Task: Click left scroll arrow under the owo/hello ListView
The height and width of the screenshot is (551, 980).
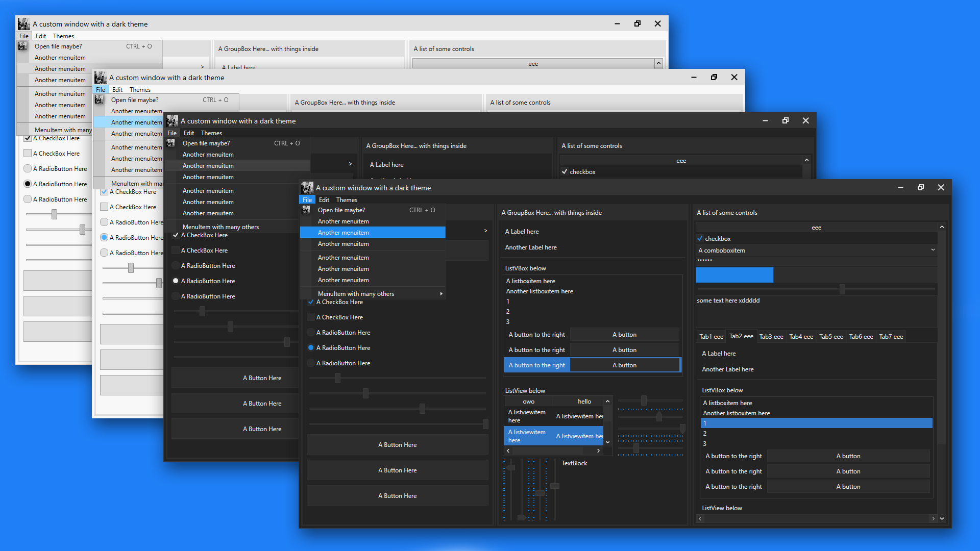Action: 508,451
